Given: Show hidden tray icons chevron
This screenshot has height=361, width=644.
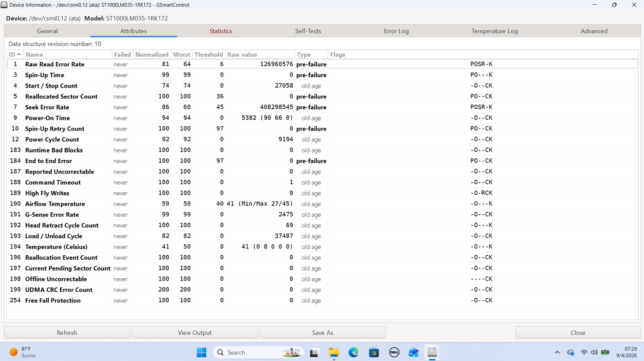Looking at the screenshot, I should click(557, 353).
